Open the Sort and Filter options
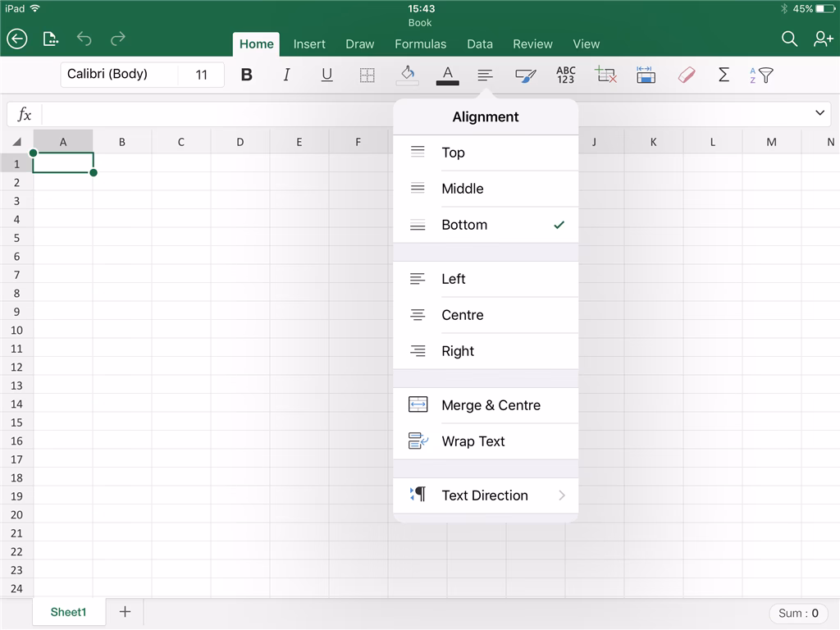 coord(760,74)
